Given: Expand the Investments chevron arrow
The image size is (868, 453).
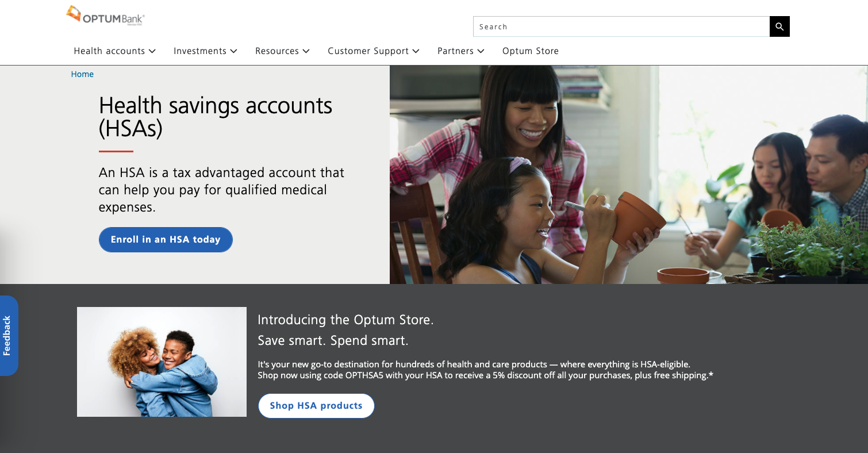Looking at the screenshot, I should click(234, 51).
